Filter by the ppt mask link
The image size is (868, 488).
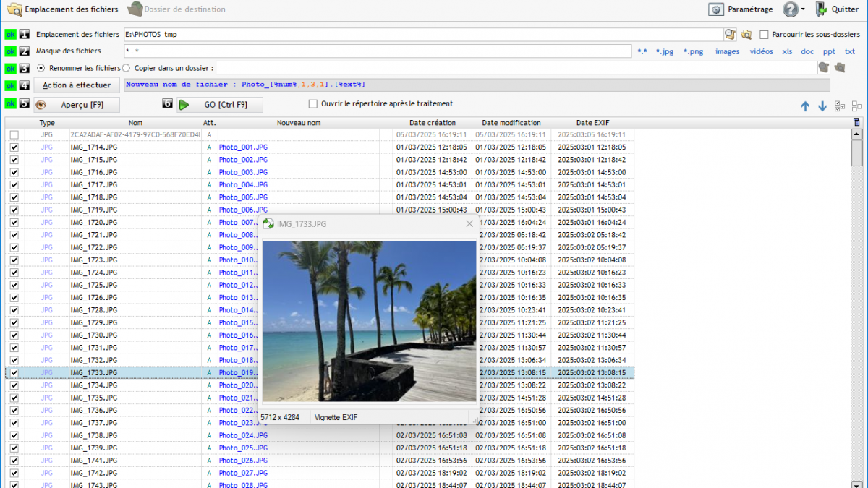(x=829, y=51)
